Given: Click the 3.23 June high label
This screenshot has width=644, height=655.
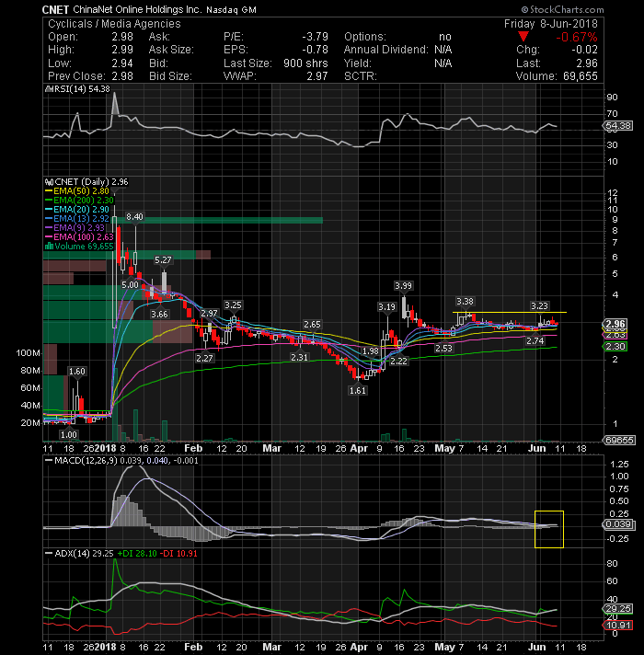Looking at the screenshot, I should [x=539, y=305].
